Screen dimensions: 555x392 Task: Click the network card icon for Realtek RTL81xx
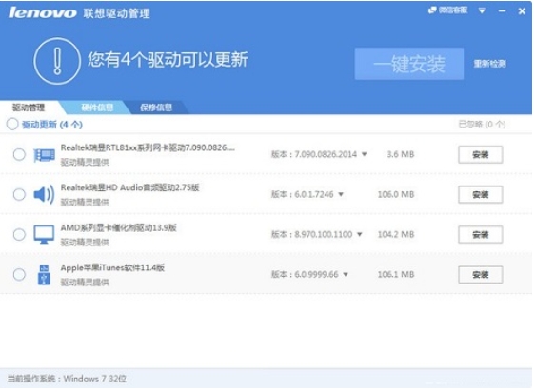(x=44, y=155)
